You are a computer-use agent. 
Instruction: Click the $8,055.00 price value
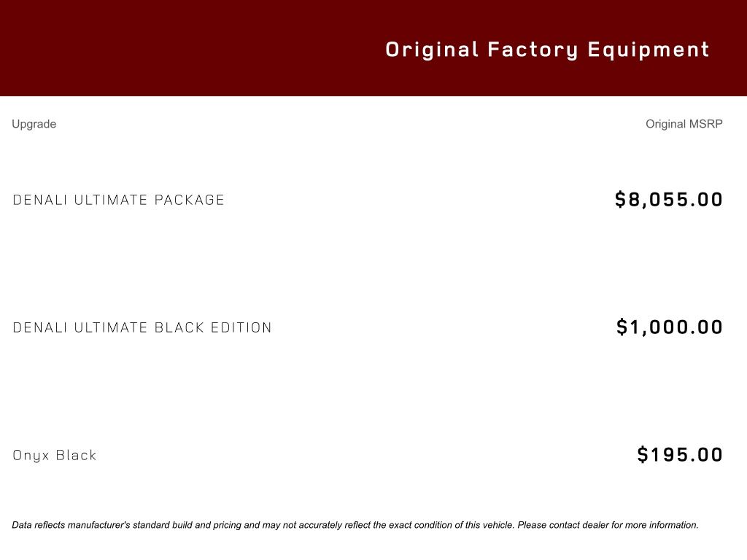(669, 199)
